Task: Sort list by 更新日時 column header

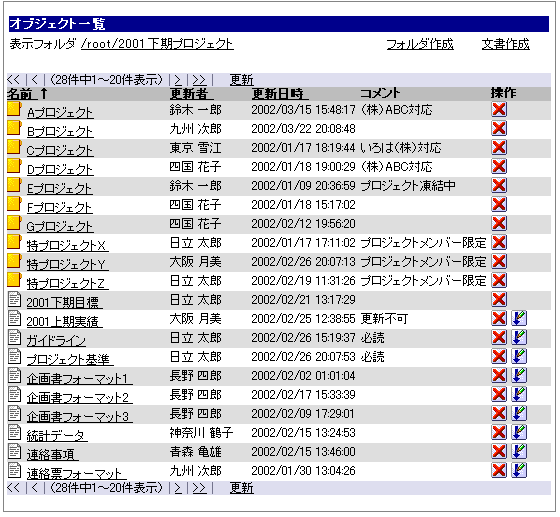Action: (x=280, y=94)
